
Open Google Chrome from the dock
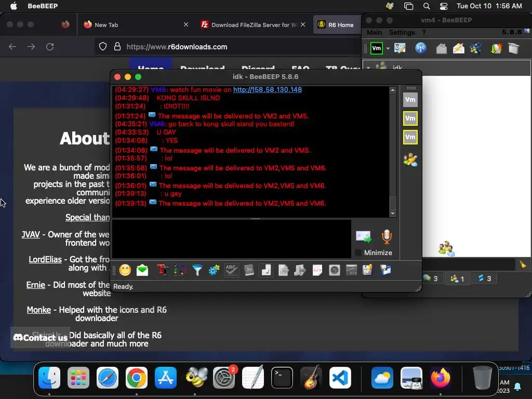(x=137, y=378)
